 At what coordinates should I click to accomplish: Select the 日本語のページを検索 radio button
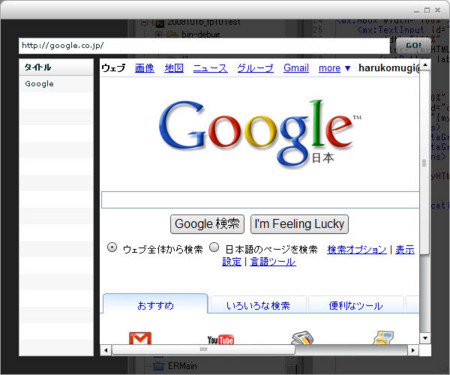pyautogui.click(x=214, y=248)
